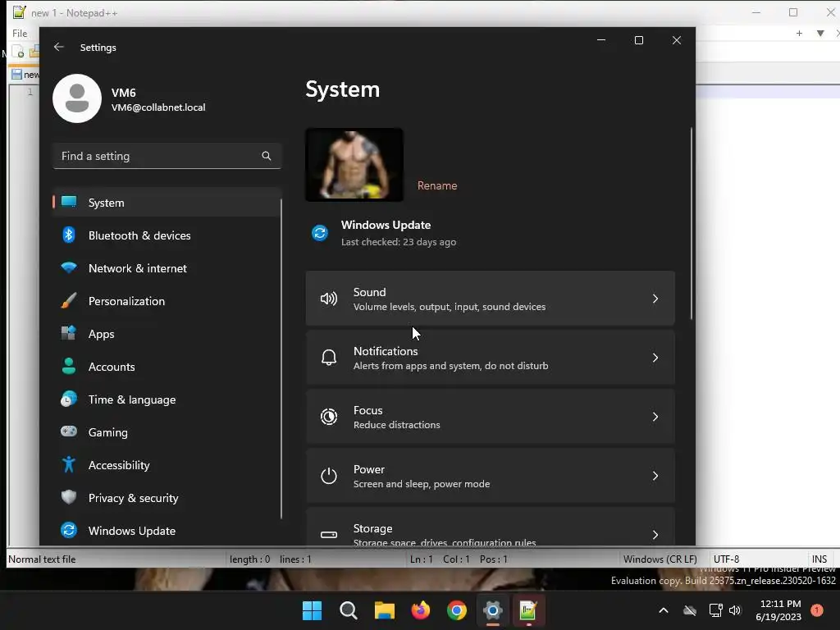Screen dimensions: 840x630
Task: Click the Storage drive icon
Action: (329, 535)
